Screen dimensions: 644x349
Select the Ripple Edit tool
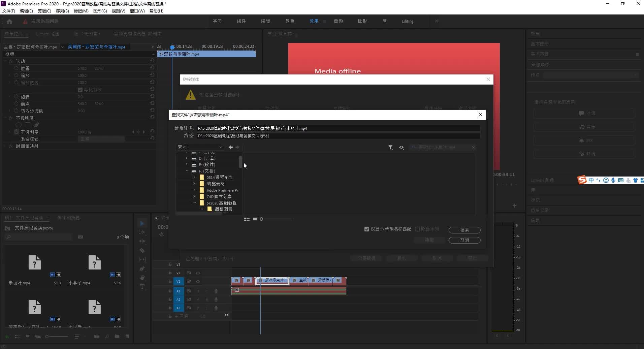click(x=142, y=241)
